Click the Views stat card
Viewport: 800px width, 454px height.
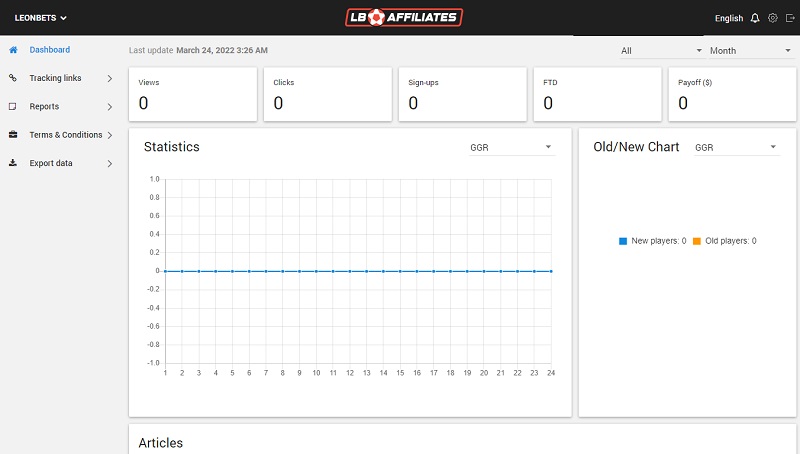click(193, 94)
